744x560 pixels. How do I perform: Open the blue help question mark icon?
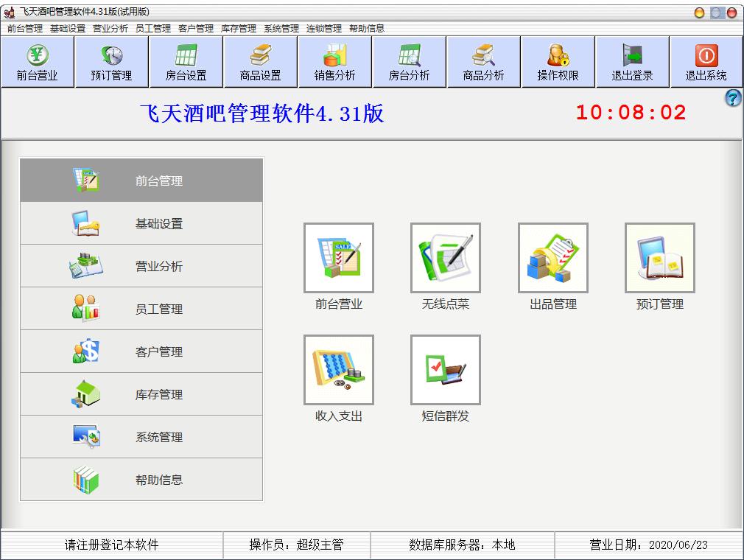click(733, 98)
